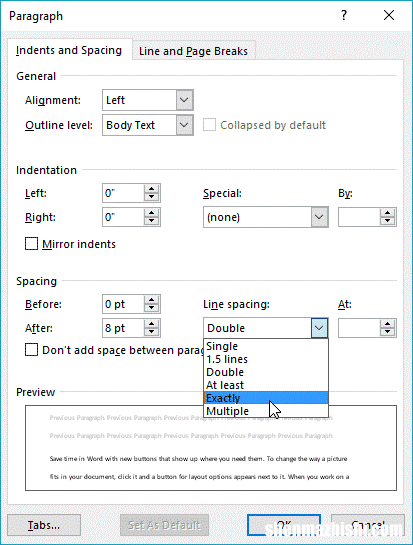Click the At spacing field
The height and width of the screenshot is (545, 413).
359,328
